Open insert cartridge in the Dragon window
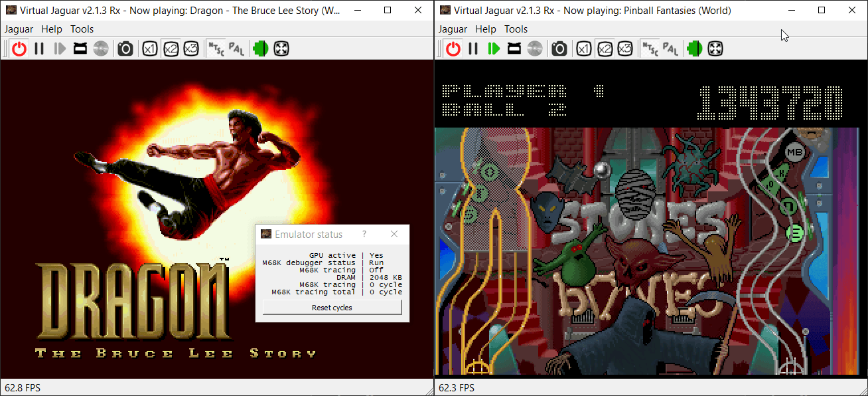Screen dimensions: 868x396 (80, 49)
